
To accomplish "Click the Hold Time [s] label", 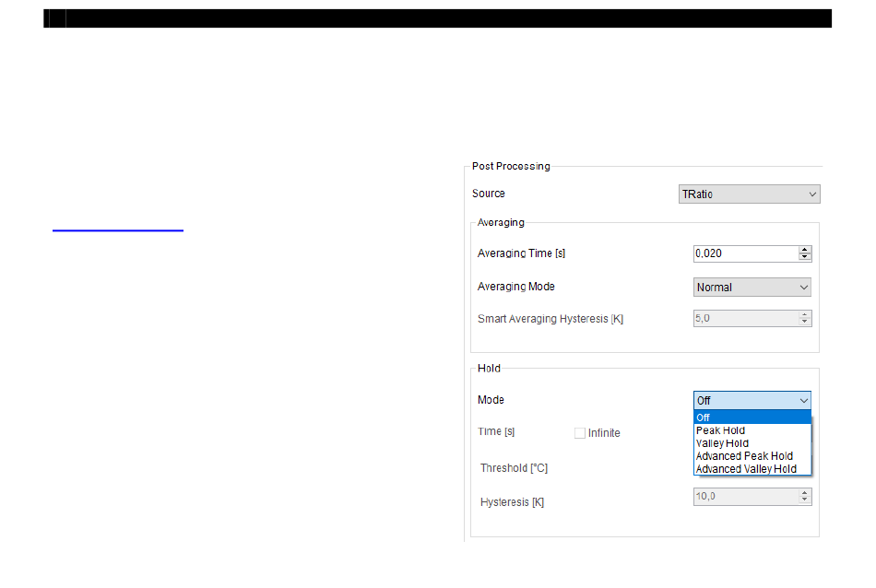I will click(496, 431).
